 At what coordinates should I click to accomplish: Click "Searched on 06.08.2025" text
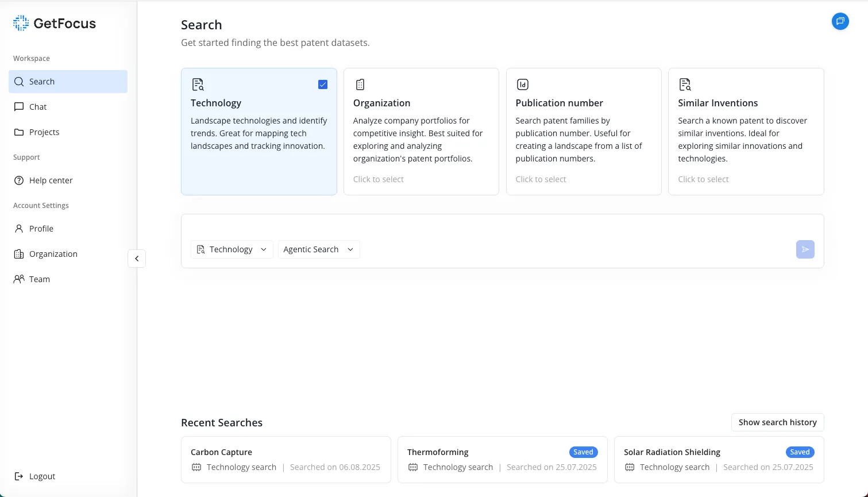tap(335, 467)
